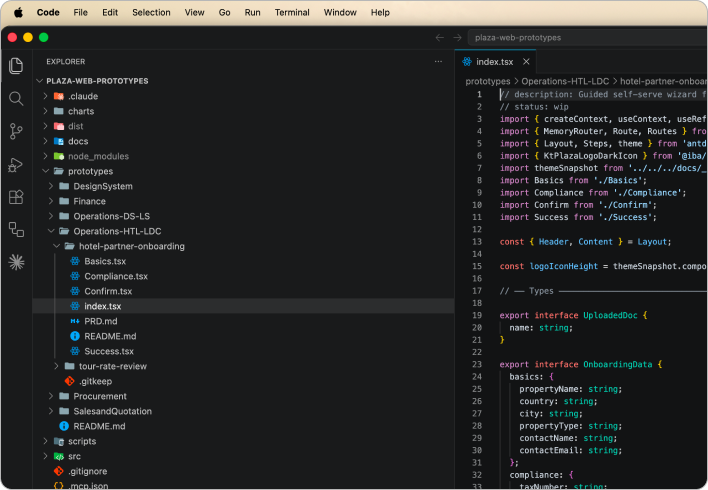
Task: Expand the SalesandQuotation folder chevron
Action: (x=51, y=411)
